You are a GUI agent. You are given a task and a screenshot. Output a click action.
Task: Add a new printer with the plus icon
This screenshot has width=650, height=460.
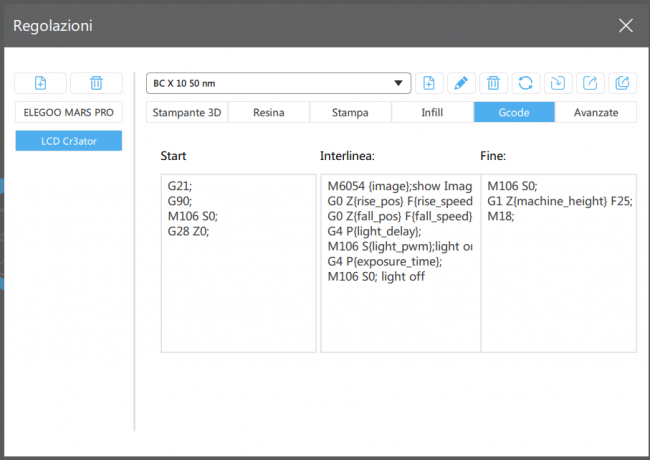pos(41,83)
